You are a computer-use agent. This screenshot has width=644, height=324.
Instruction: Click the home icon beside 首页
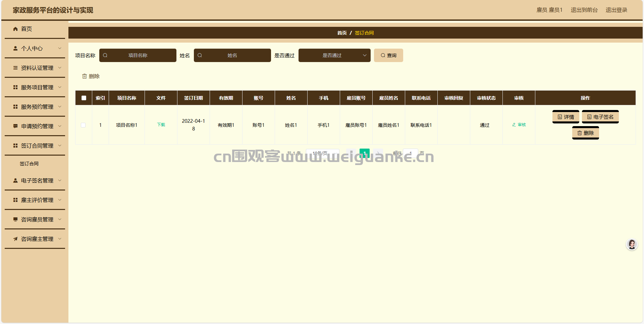point(15,29)
